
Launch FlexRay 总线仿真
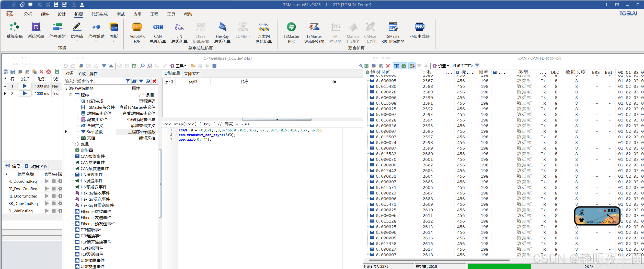[x=222, y=33]
